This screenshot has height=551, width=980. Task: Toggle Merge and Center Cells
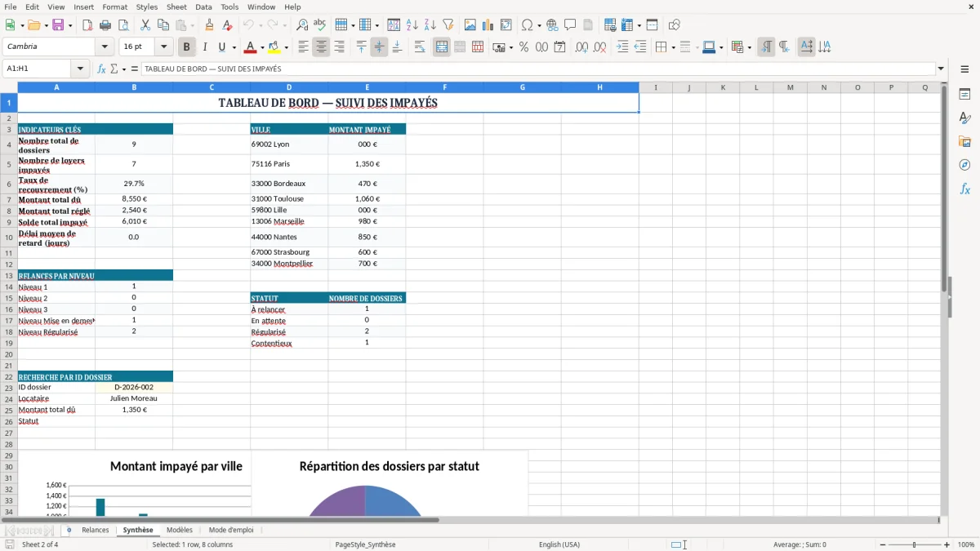[442, 47]
